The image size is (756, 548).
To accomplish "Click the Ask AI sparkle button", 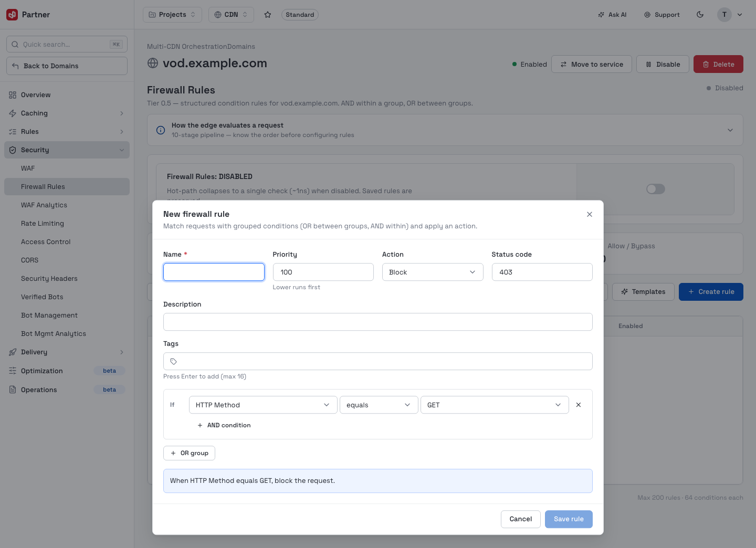I will pyautogui.click(x=612, y=15).
